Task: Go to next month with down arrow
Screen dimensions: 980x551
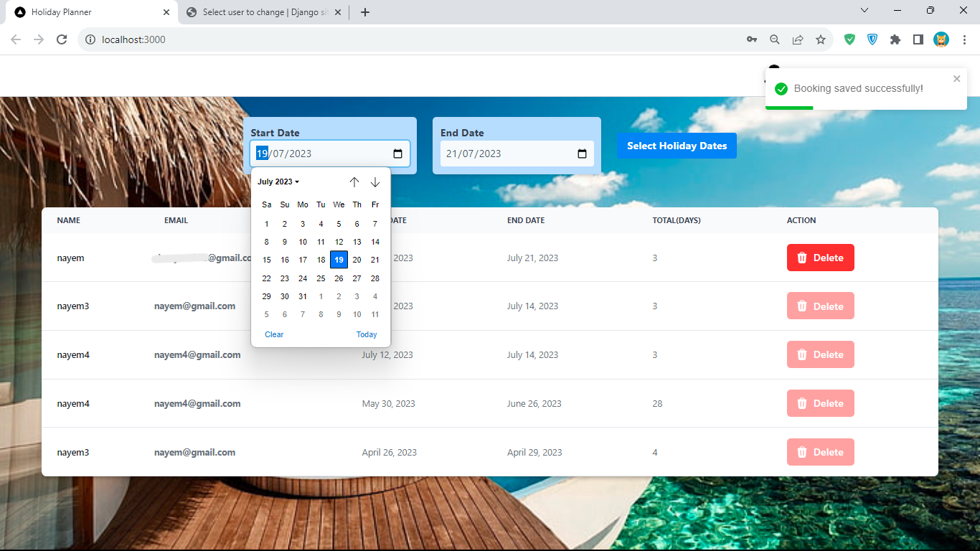Action: click(x=375, y=182)
